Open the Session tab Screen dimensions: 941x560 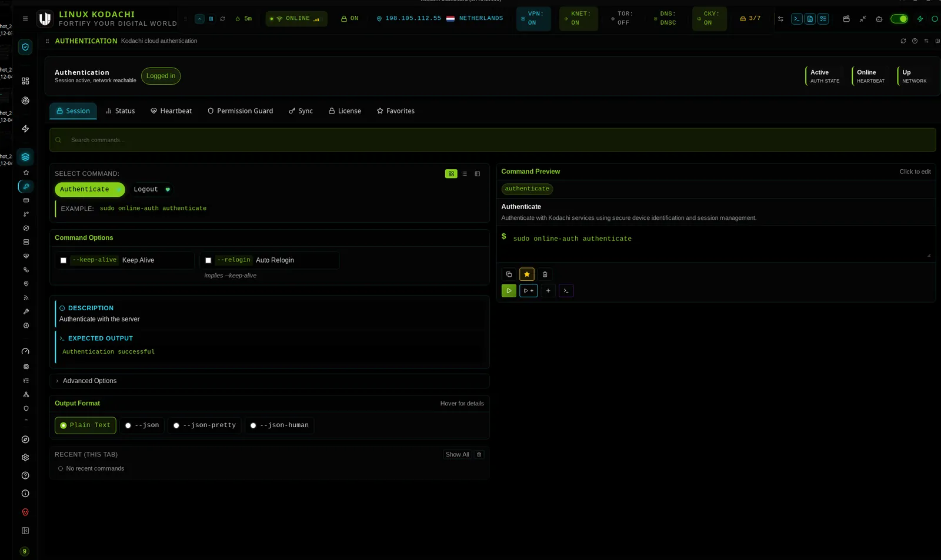[73, 111]
